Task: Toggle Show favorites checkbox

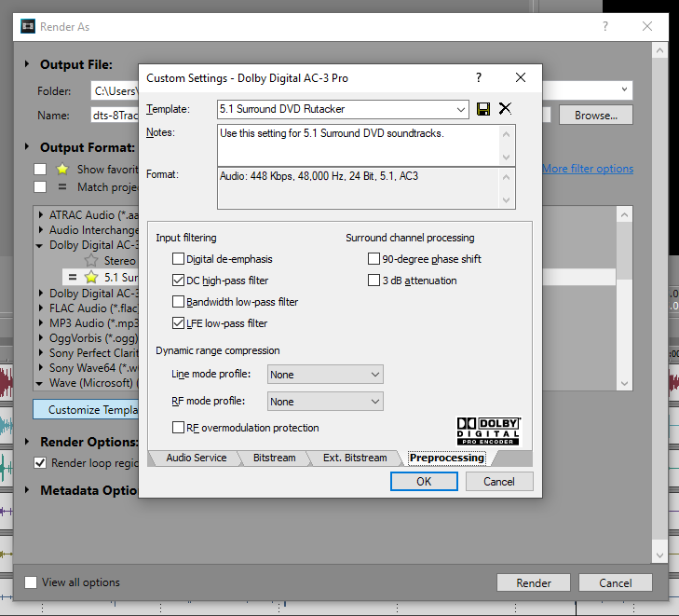Action: 40,169
